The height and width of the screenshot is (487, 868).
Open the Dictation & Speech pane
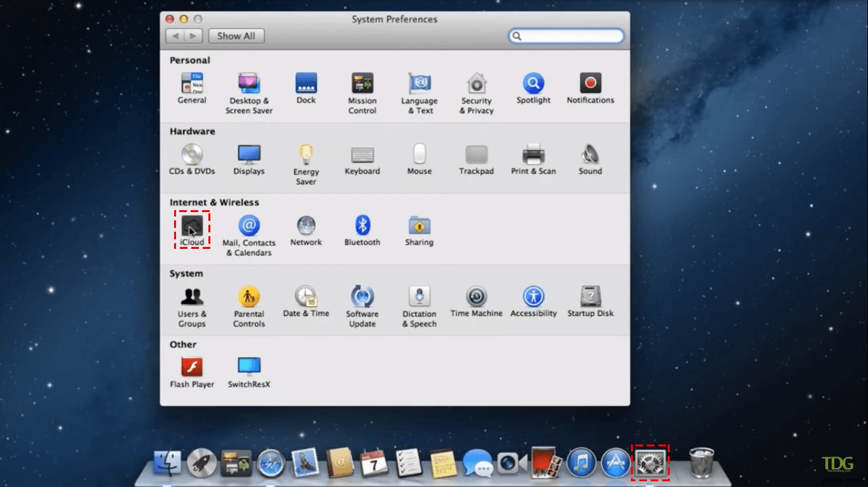419,296
